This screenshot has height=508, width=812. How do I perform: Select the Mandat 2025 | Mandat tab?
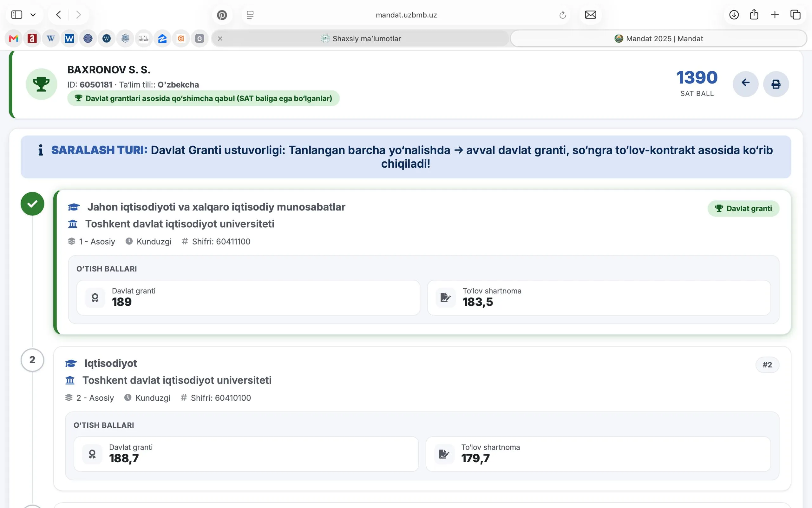point(658,39)
